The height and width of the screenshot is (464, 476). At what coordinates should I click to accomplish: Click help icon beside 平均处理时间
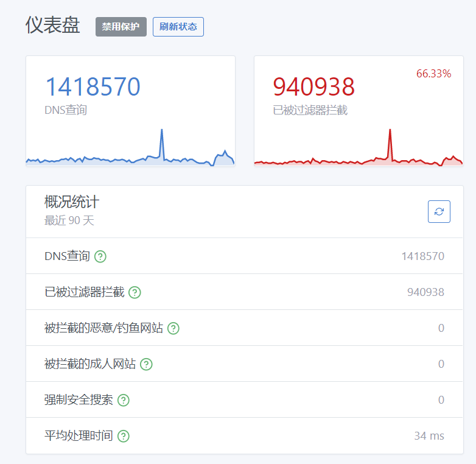(x=124, y=436)
